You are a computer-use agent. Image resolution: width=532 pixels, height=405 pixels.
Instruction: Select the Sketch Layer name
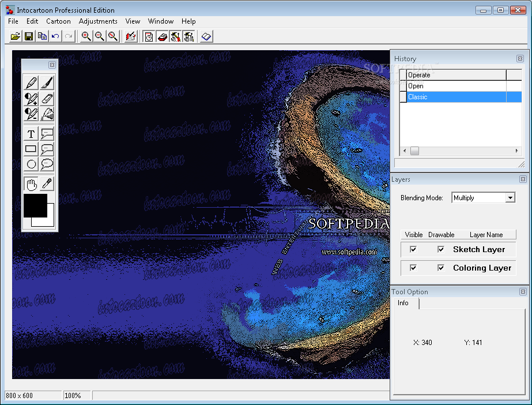(x=479, y=249)
